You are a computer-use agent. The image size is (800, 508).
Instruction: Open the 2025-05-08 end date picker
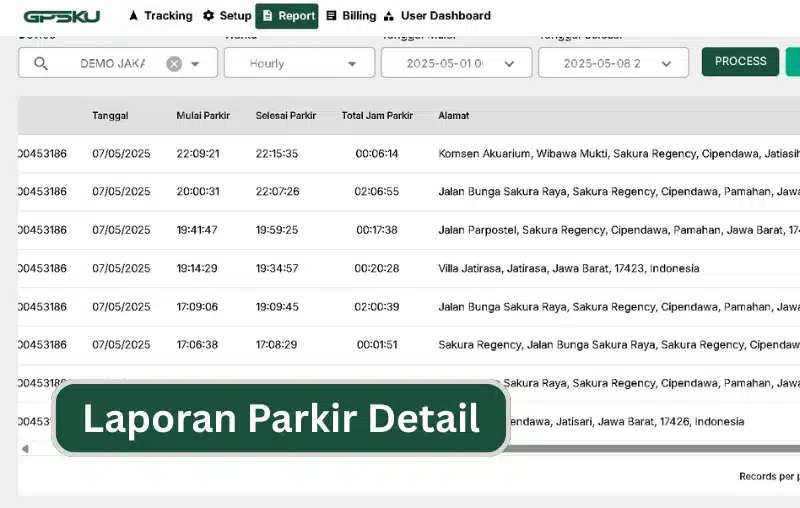tap(613, 63)
